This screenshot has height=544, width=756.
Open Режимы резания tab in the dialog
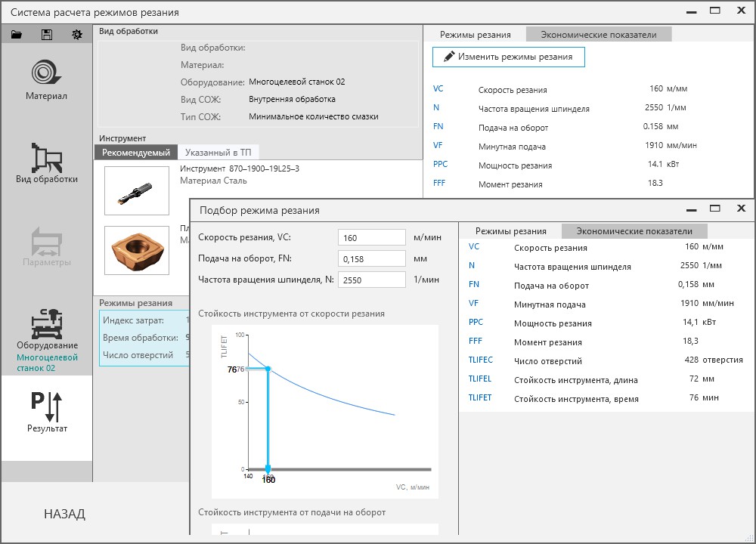[510, 231]
